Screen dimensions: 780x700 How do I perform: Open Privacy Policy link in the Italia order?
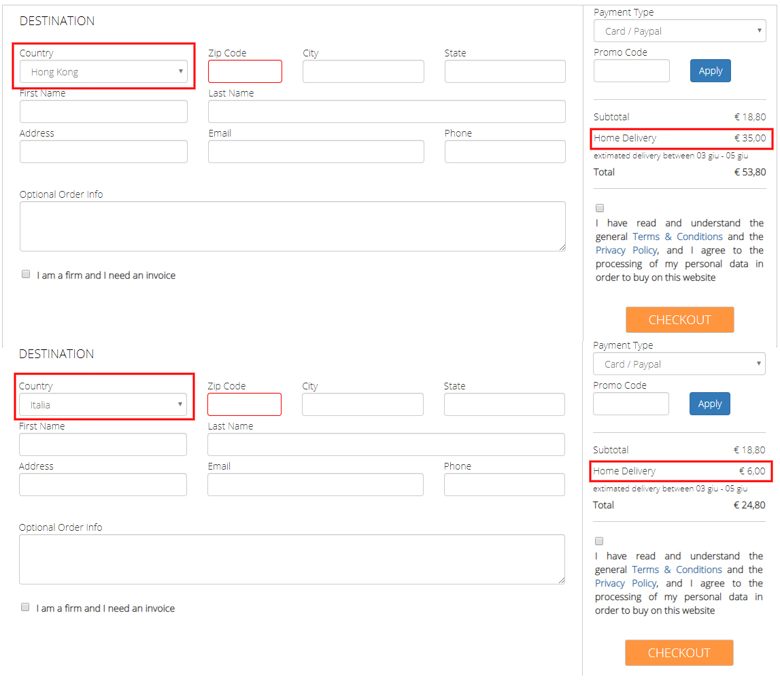[625, 583]
